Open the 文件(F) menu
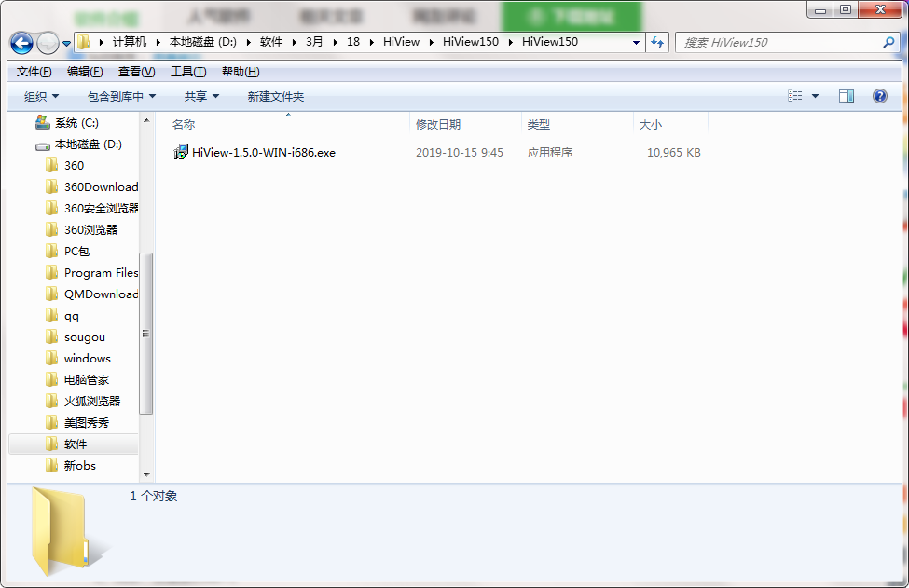 [34, 72]
